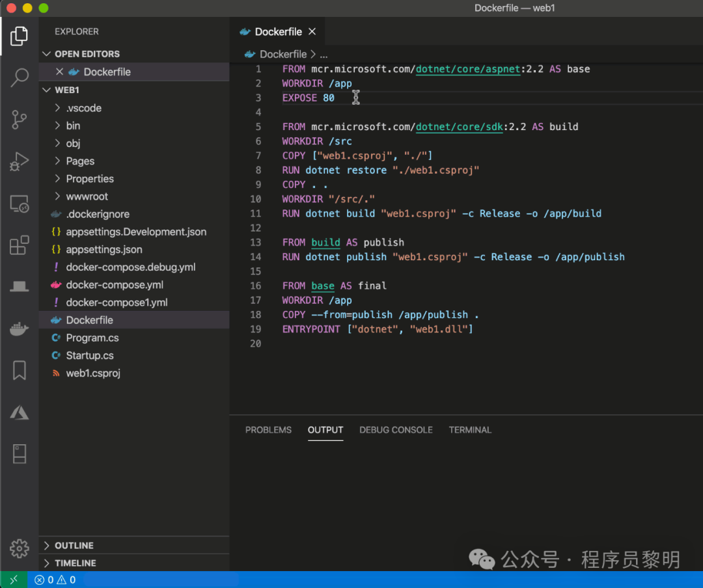Click errors and warnings status indicator
The height and width of the screenshot is (588, 703).
click(55, 580)
